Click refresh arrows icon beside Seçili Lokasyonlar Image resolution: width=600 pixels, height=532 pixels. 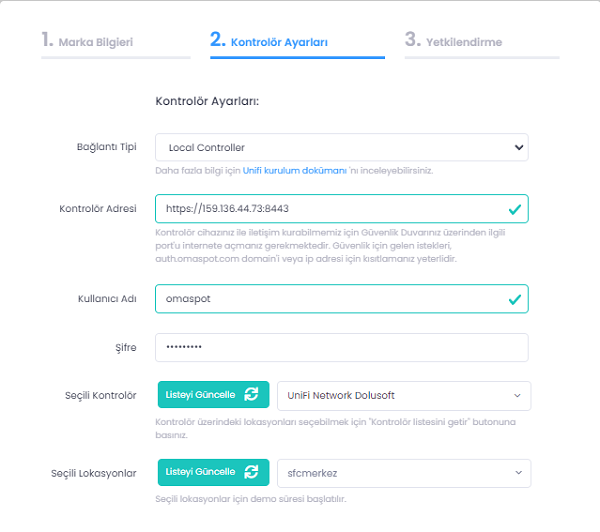coord(251,472)
